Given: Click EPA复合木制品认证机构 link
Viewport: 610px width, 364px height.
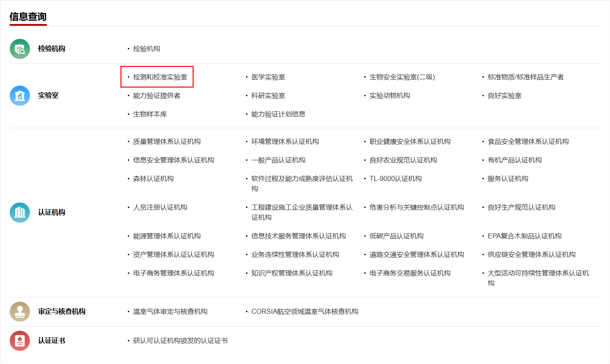Looking at the screenshot, I should coord(524,236).
